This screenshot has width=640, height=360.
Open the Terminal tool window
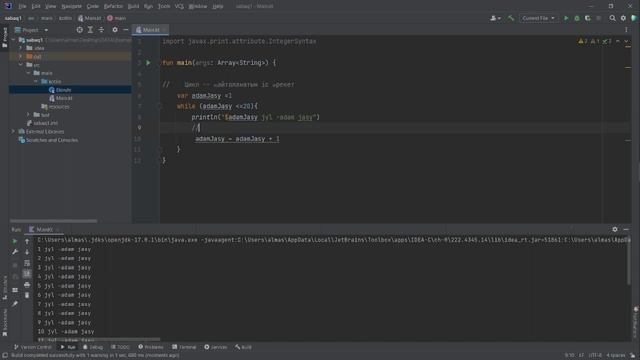(184, 347)
